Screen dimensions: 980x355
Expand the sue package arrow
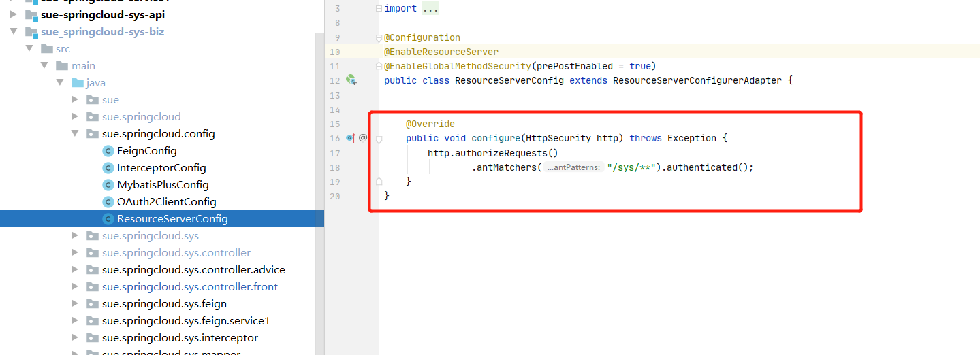click(x=75, y=100)
